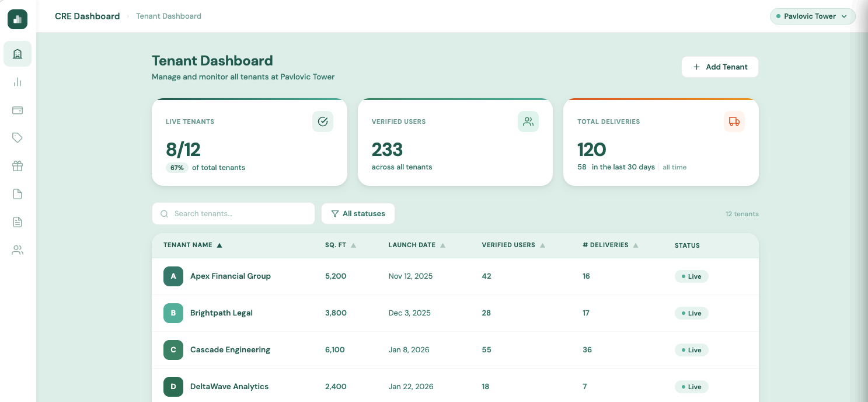Screen dimensions: 868x402
Task: Sort by Sq. Ft column header
Action: (340, 245)
